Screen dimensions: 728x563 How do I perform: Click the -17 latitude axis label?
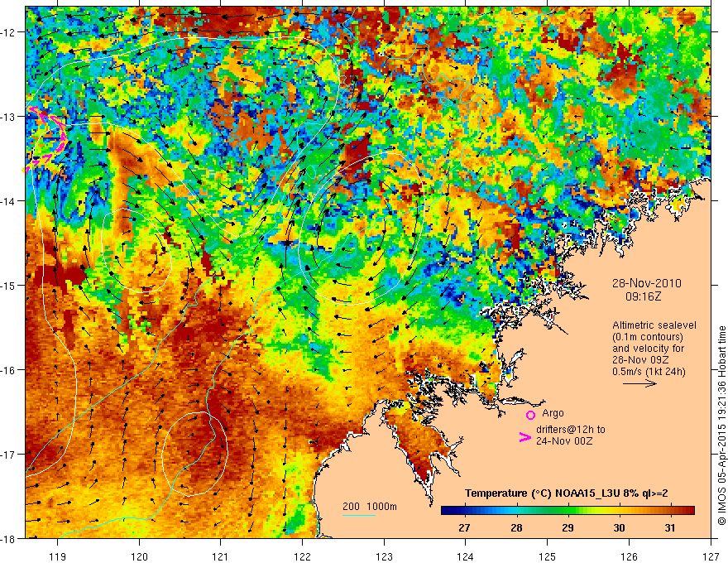8,454
